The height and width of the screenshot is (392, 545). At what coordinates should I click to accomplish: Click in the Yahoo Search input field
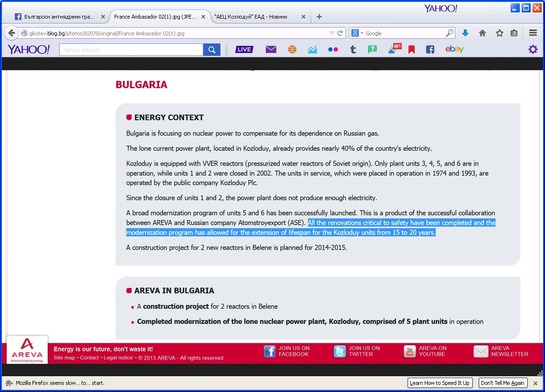(x=131, y=50)
